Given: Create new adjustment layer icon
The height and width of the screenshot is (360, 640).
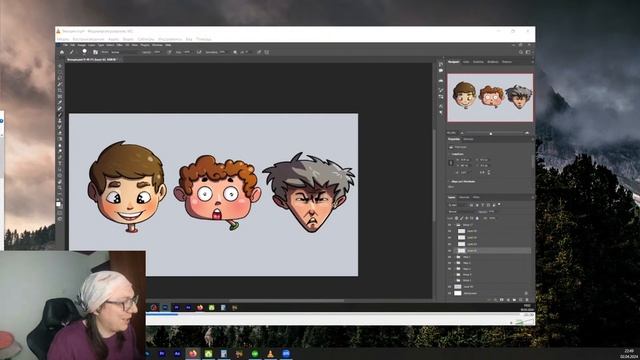Looking at the screenshot, I should (508, 300).
